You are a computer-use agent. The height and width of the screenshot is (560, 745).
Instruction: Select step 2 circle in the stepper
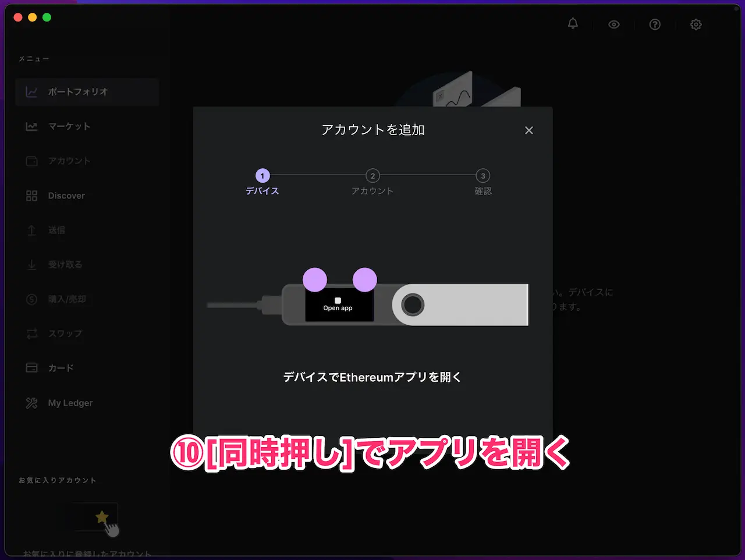372,176
